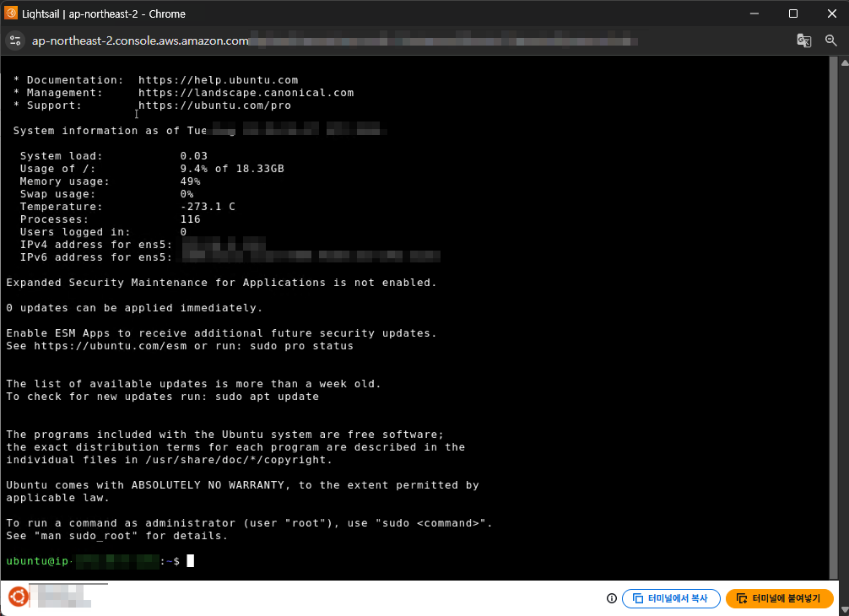
Task: Click the System load value 0.03
Action: click(194, 156)
